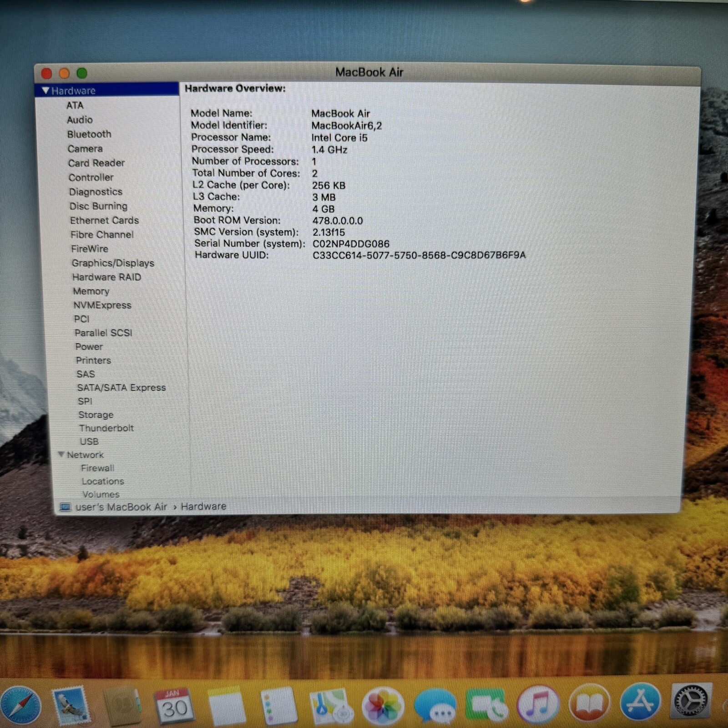Select the Hardware category in sidebar
The height and width of the screenshot is (728, 728).
pyautogui.click(x=107, y=90)
